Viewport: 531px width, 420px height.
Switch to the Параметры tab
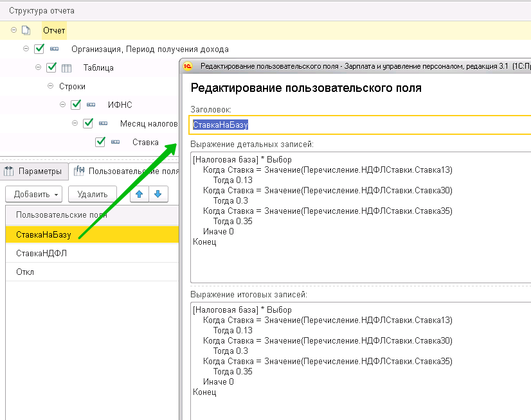click(x=33, y=171)
